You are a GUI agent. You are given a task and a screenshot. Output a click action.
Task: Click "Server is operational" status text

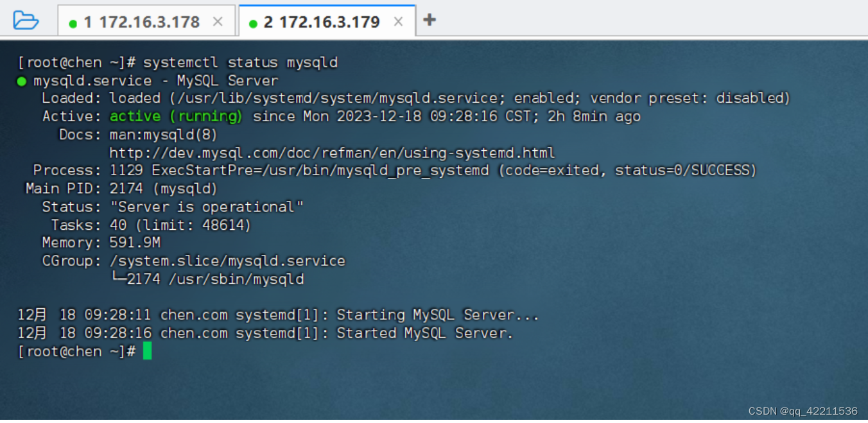206,207
